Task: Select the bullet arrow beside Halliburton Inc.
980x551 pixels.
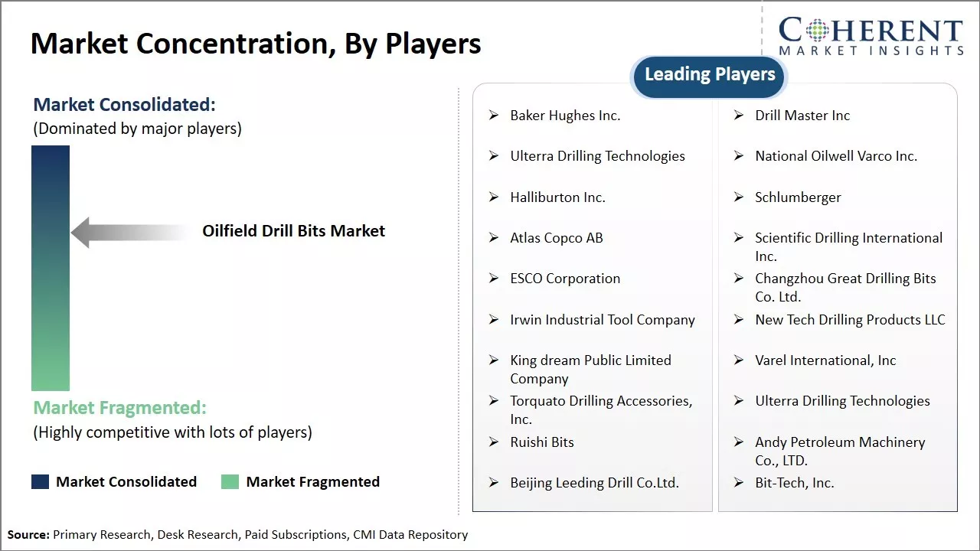Action: pyautogui.click(x=494, y=197)
